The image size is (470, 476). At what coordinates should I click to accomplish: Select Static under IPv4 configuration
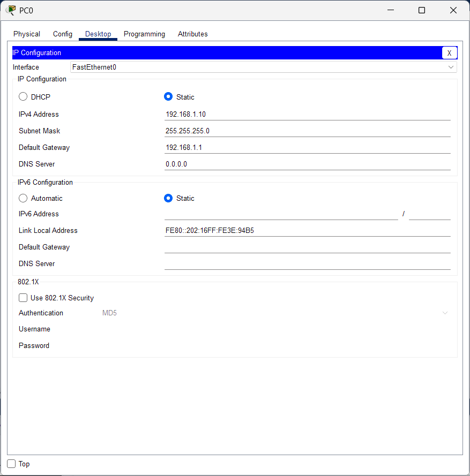pos(168,97)
